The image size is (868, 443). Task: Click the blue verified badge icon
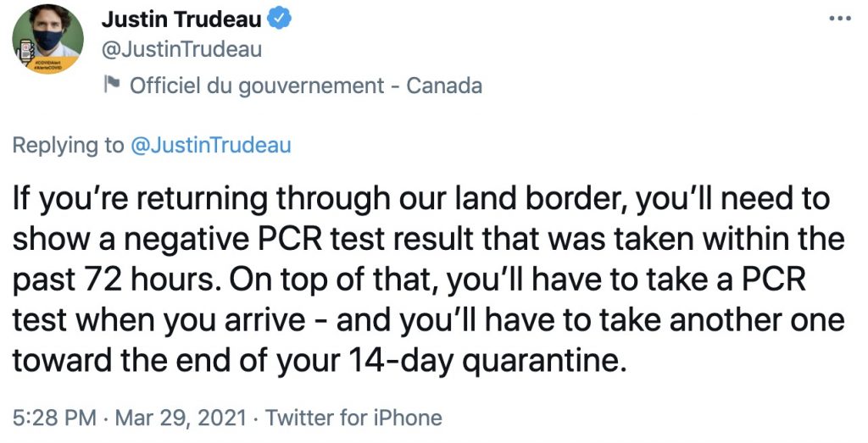pos(280,19)
